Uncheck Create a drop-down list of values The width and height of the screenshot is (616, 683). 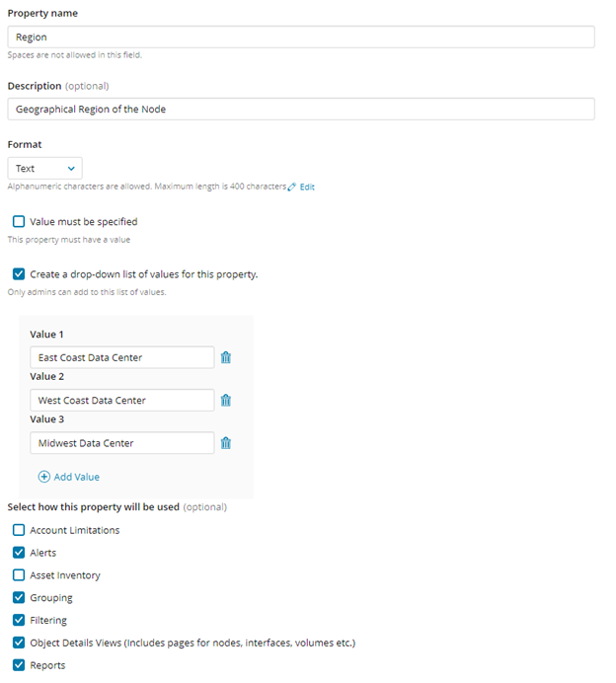point(19,273)
